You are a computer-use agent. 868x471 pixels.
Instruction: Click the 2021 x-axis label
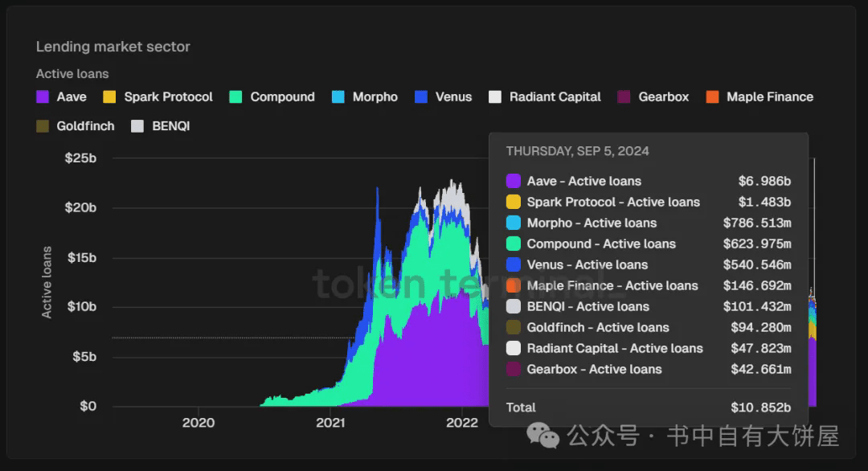[330, 423]
